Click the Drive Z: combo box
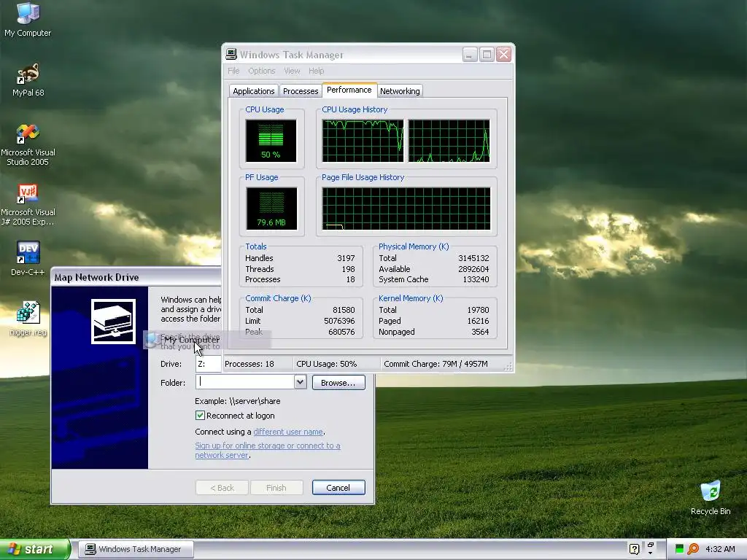The width and height of the screenshot is (747, 560). 209,364
